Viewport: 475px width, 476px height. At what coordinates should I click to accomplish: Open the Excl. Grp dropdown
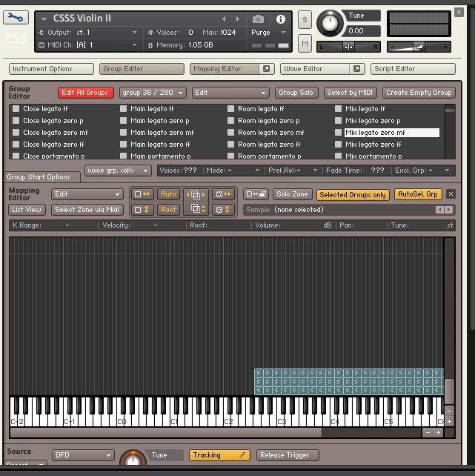tap(422, 171)
